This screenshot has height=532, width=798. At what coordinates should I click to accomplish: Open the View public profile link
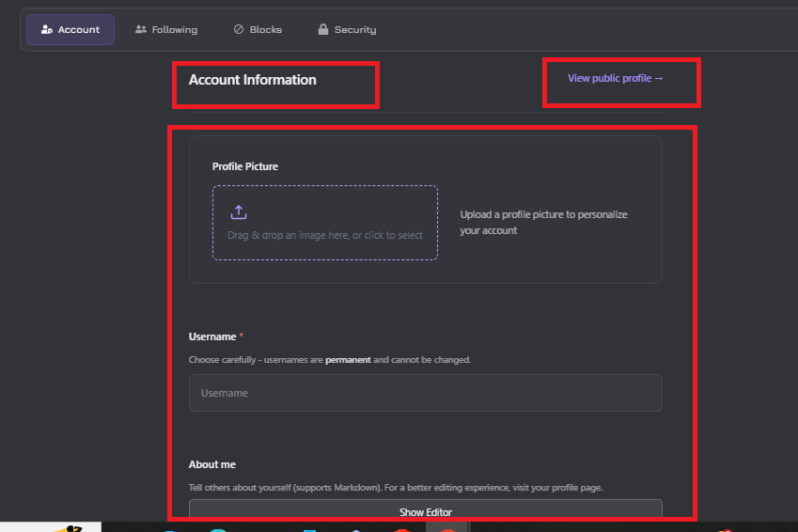coord(615,78)
